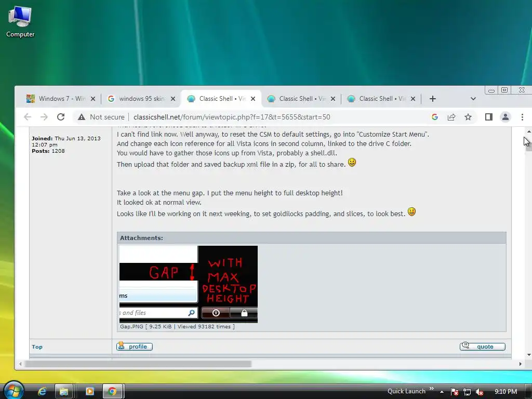Click the smiley after 'all to share'
Viewport: 532px width, 399px height.
point(352,163)
